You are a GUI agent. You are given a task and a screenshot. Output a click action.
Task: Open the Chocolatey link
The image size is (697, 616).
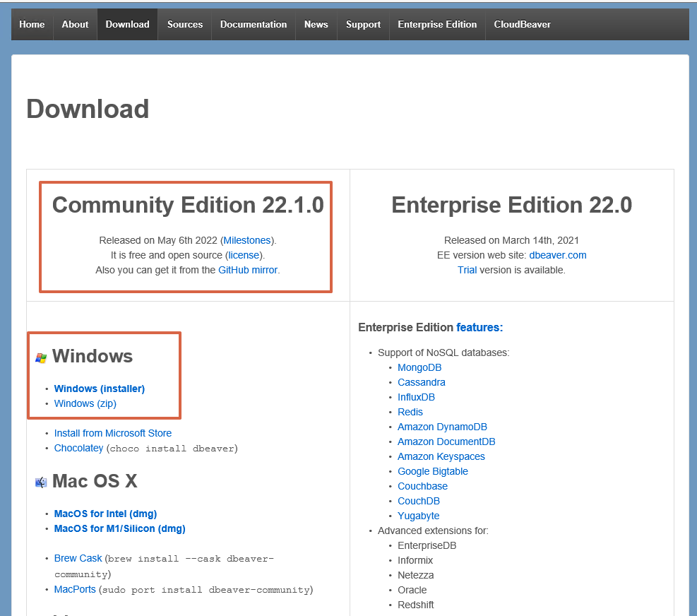(x=78, y=448)
